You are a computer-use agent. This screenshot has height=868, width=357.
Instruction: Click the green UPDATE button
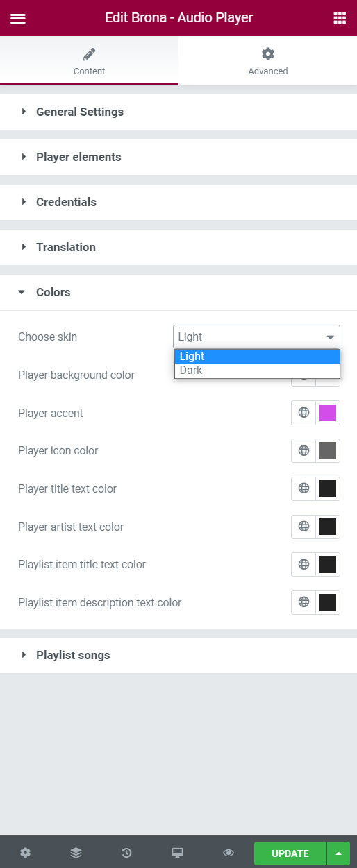[x=290, y=853]
